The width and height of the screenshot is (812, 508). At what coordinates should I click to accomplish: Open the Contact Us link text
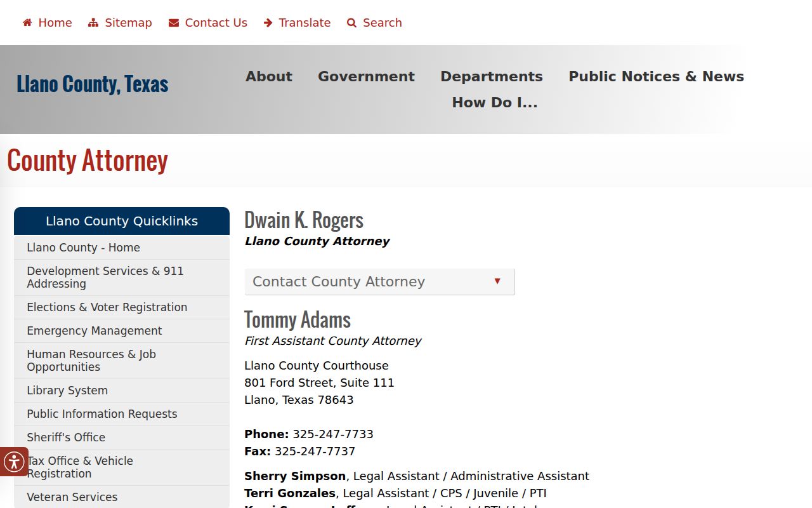click(x=216, y=23)
